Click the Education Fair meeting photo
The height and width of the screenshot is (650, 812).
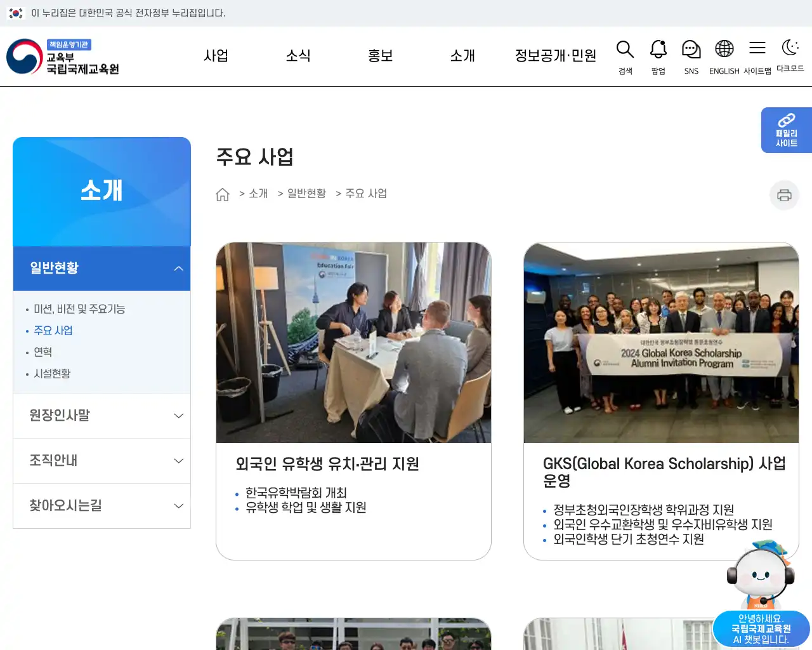[x=353, y=343]
